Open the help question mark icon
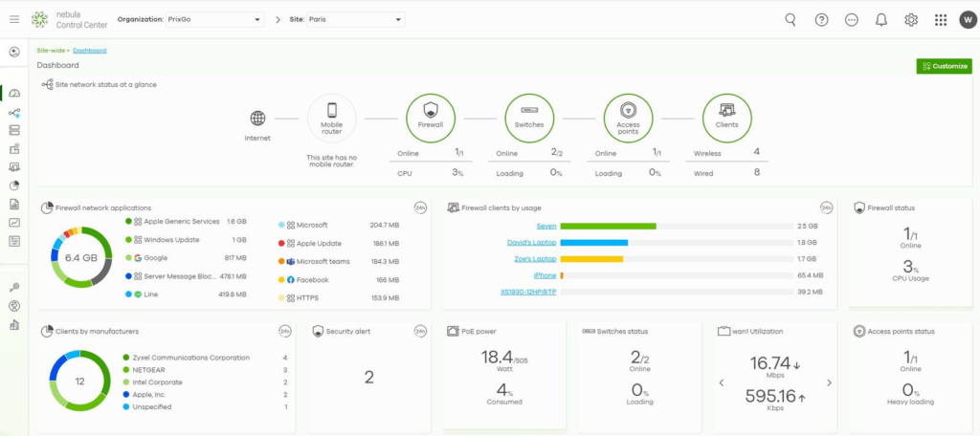The image size is (980, 436). pyautogui.click(x=821, y=20)
